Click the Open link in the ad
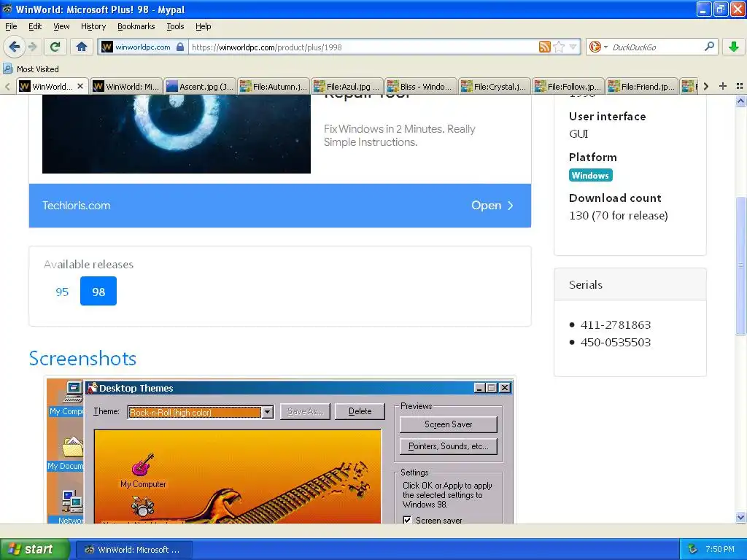Viewport: 747px width, 560px height. pos(492,205)
